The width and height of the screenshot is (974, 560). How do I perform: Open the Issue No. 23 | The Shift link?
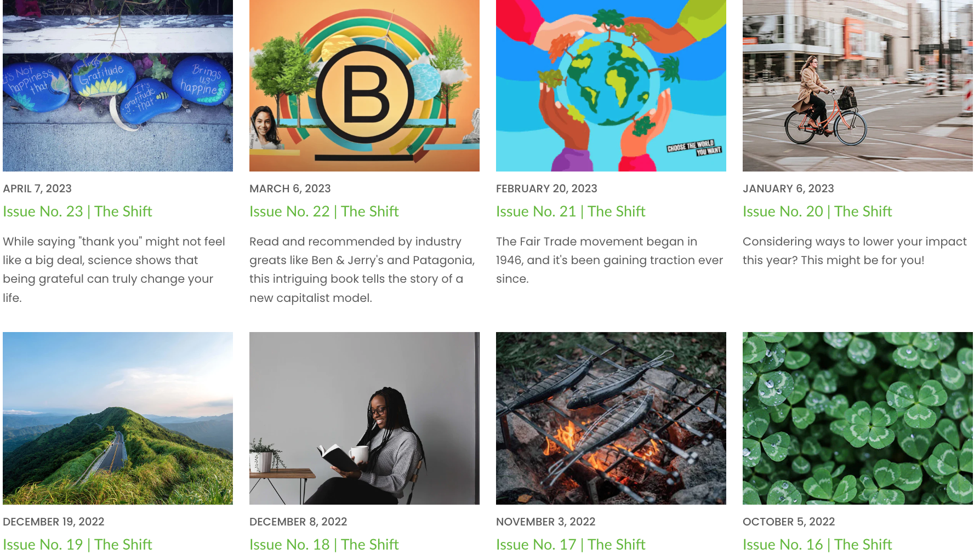(x=77, y=212)
